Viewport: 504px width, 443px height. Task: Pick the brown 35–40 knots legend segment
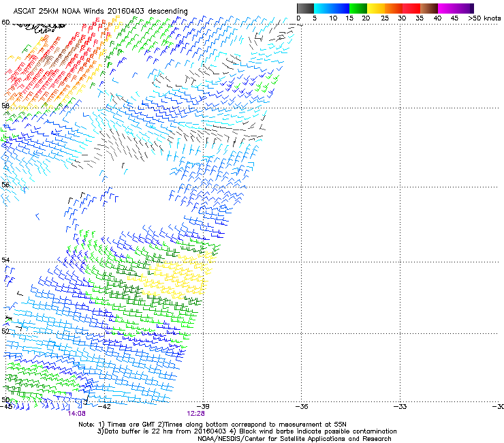tap(429, 8)
